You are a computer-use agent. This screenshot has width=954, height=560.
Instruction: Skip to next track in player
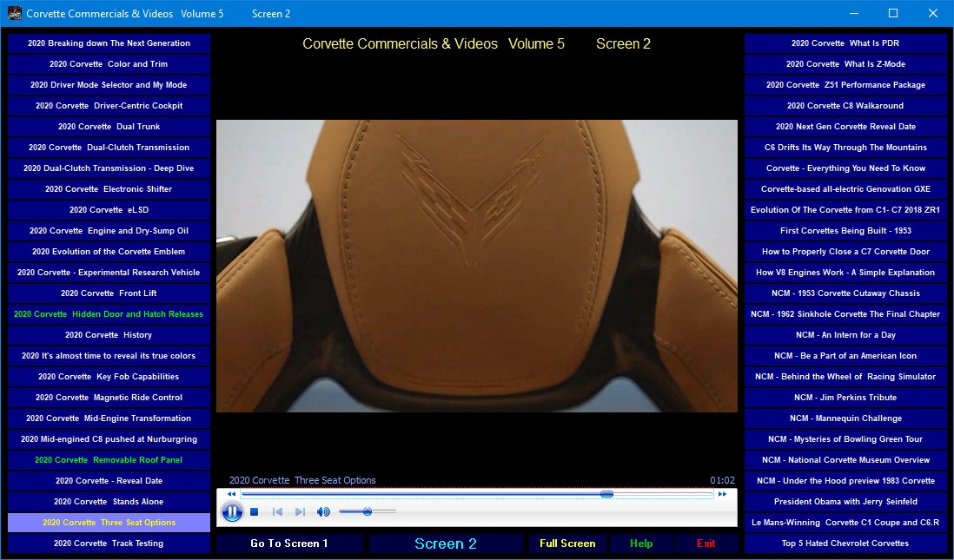(x=300, y=512)
